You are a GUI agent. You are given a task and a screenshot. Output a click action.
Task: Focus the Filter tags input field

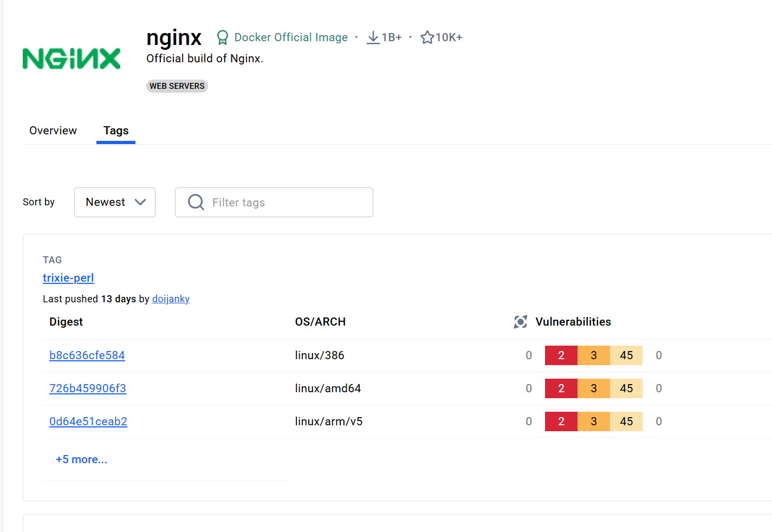click(x=274, y=202)
